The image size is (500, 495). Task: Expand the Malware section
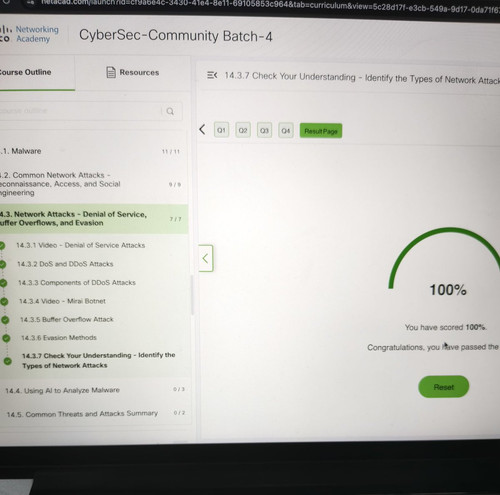(92, 151)
